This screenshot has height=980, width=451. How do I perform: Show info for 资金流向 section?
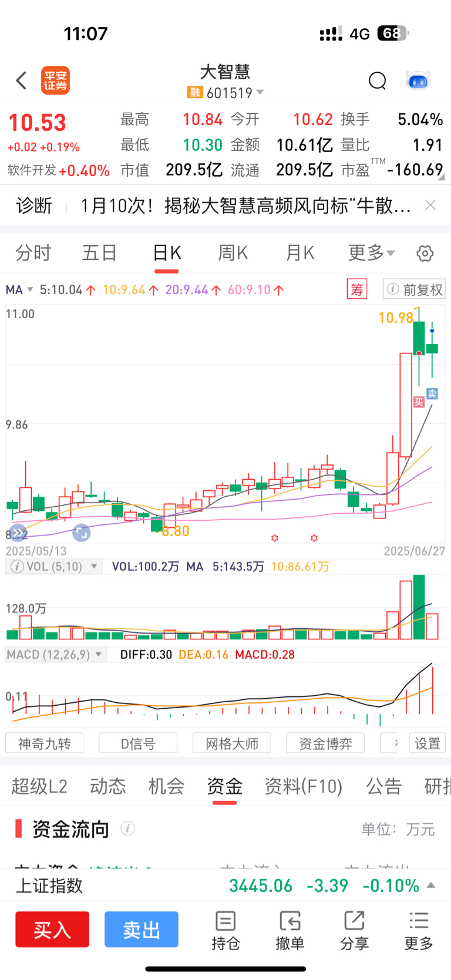(127, 829)
